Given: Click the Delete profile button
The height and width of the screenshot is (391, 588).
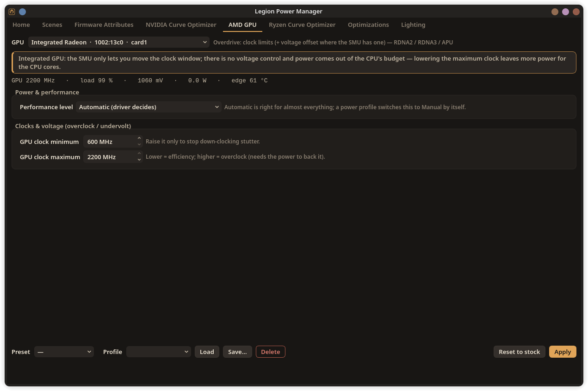Looking at the screenshot, I should [271, 352].
